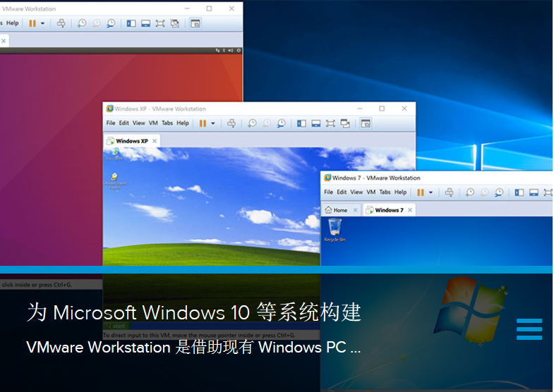The height and width of the screenshot is (392, 554).
Task: Maximize the Windows XP VMware window
Action: coord(382,109)
